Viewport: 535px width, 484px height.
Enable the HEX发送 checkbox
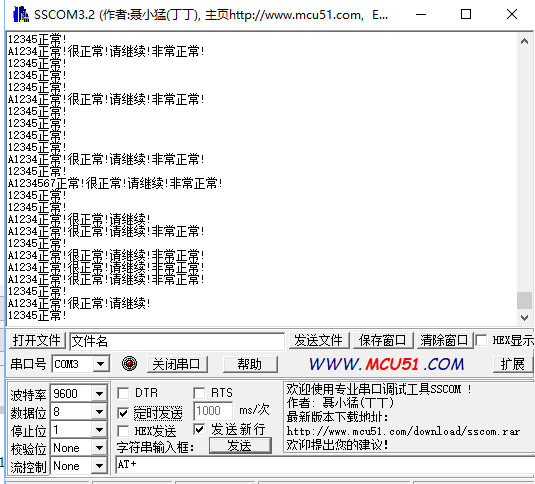(123, 431)
